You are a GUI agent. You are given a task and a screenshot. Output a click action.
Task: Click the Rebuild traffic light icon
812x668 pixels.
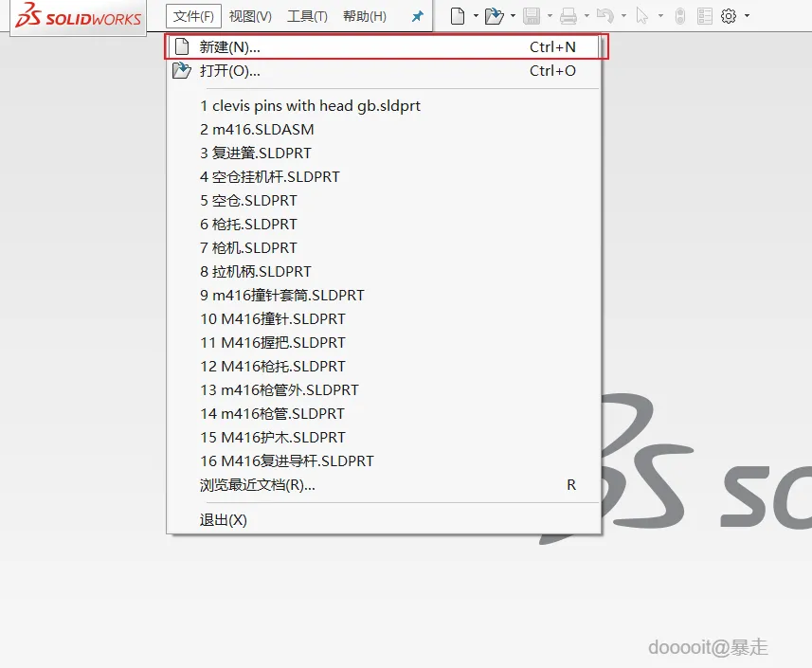click(x=680, y=16)
